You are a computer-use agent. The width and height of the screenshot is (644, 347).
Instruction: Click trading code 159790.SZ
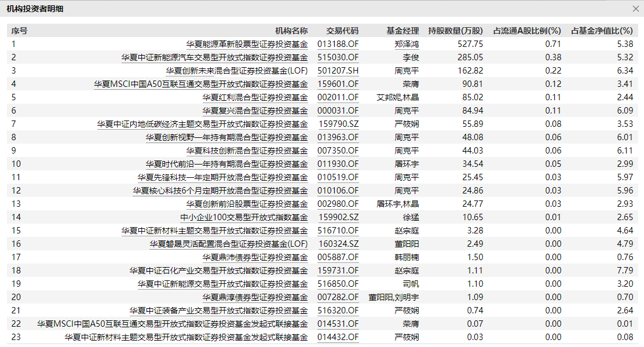[338, 124]
